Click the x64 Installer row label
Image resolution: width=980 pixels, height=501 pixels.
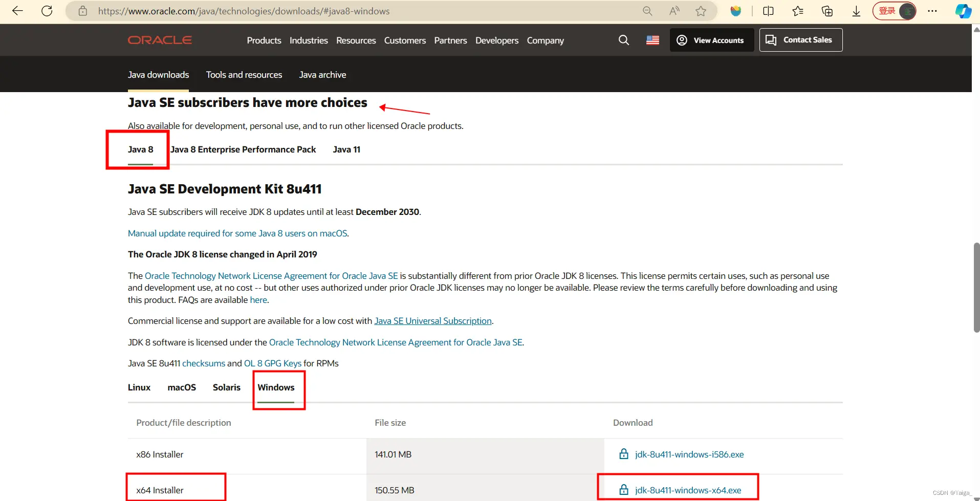160,490
